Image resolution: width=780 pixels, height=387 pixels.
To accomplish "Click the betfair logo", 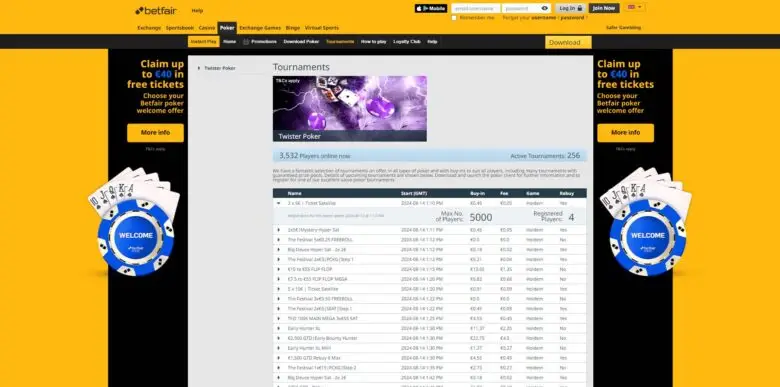I will [x=156, y=10].
